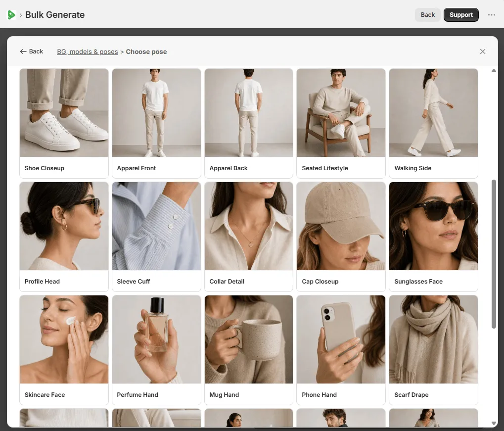Pick the Sunglasses Face pose image
The width and height of the screenshot is (504, 431).
pos(433,226)
